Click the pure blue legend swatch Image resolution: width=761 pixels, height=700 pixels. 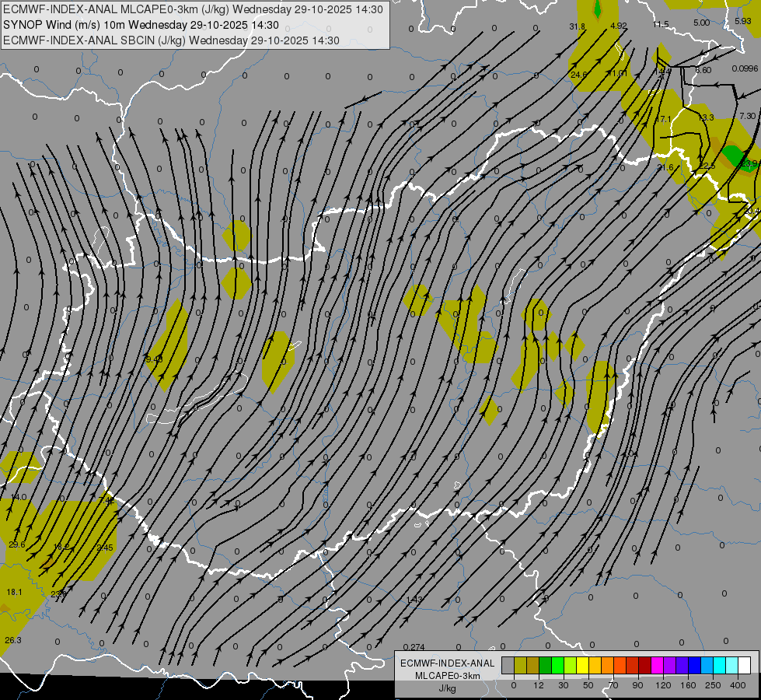tap(695, 666)
